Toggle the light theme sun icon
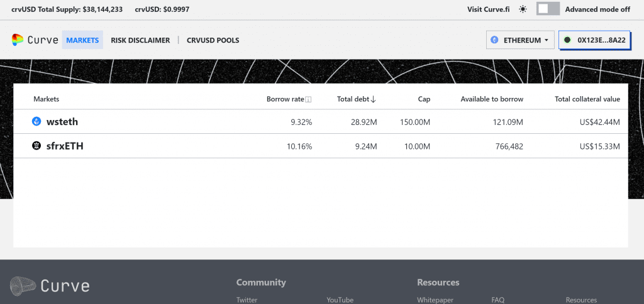 point(523,9)
